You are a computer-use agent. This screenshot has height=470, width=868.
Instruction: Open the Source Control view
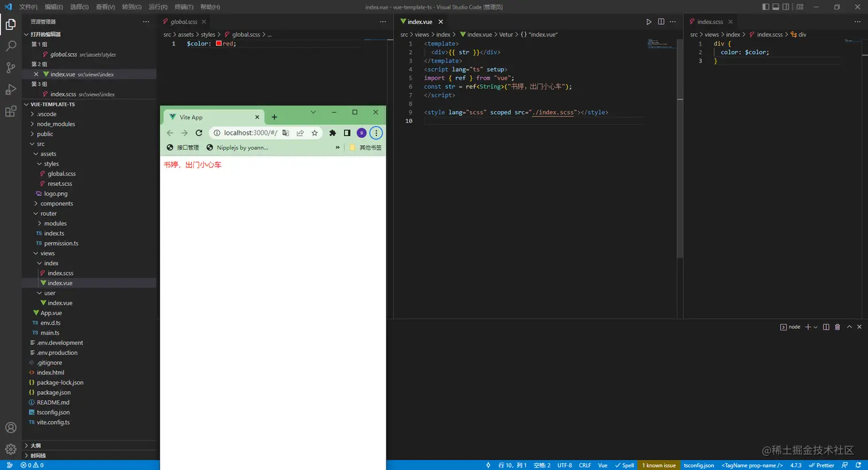pos(10,68)
